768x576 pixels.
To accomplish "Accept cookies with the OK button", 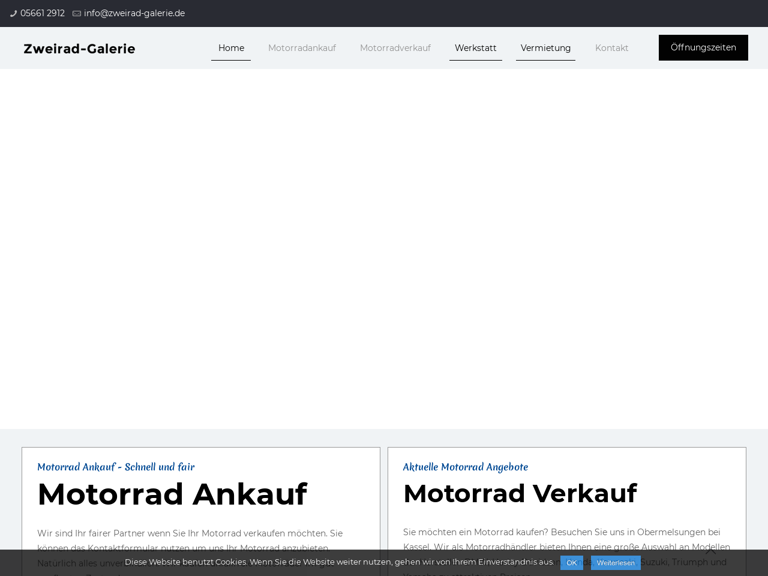I will click(571, 563).
